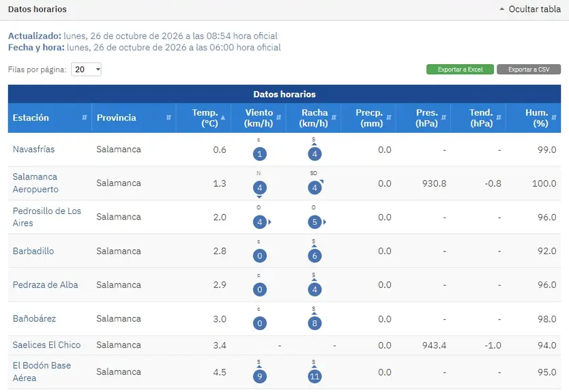Image resolution: width=569 pixels, height=392 pixels.
Task: Select Bañobárez humidity 98.0
Action: pos(547,319)
